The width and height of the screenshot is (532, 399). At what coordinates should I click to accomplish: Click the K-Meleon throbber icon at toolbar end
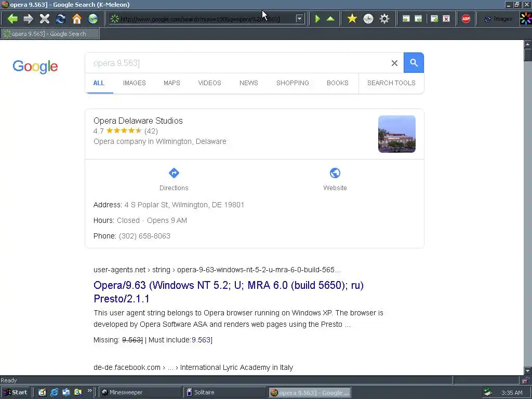[526, 19]
